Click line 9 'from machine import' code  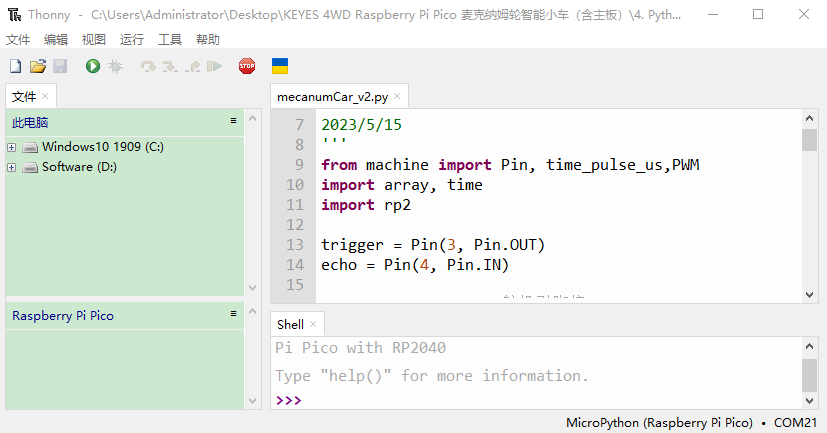(510, 165)
